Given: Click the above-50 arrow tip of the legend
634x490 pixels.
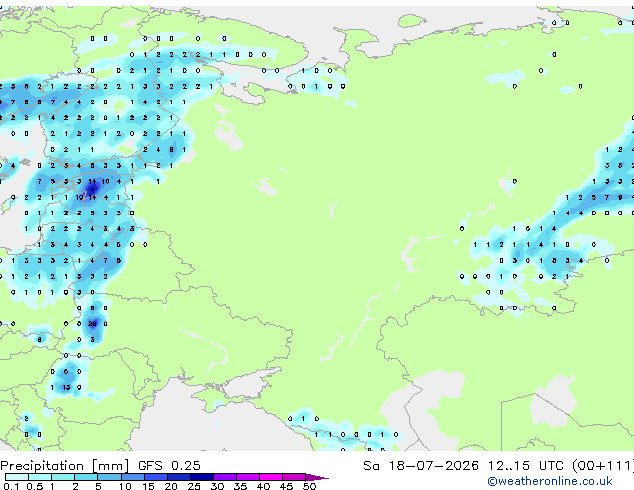Looking at the screenshot, I should coord(317,477).
